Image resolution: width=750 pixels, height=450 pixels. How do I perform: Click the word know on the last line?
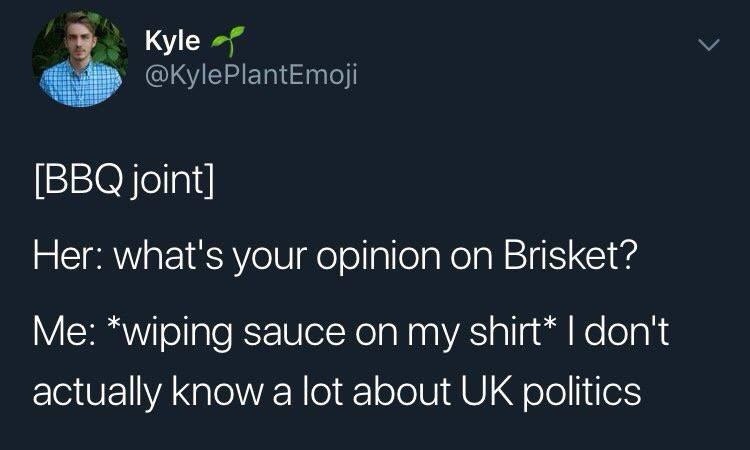click(218, 391)
